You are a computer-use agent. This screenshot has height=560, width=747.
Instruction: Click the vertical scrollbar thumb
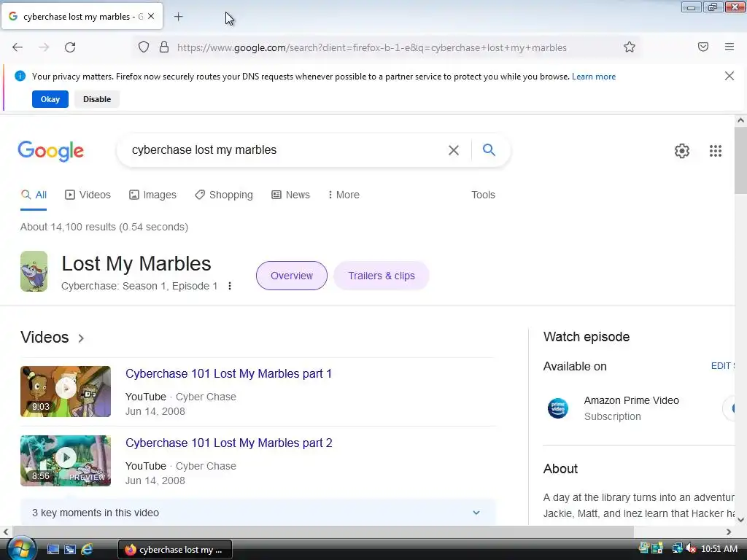click(x=740, y=160)
